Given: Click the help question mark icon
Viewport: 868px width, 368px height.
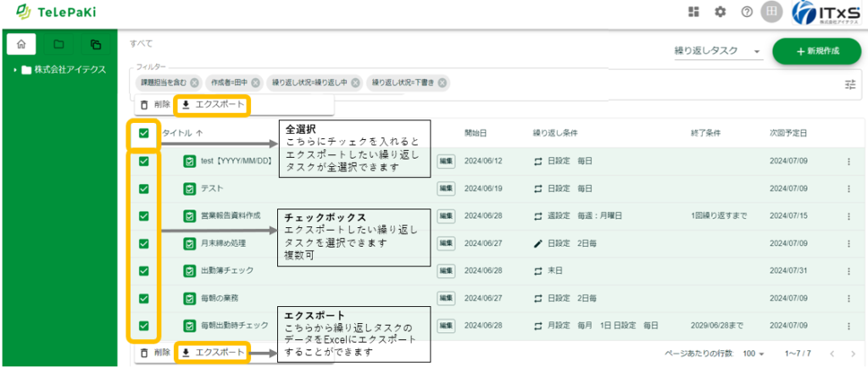Looking at the screenshot, I should (x=747, y=12).
